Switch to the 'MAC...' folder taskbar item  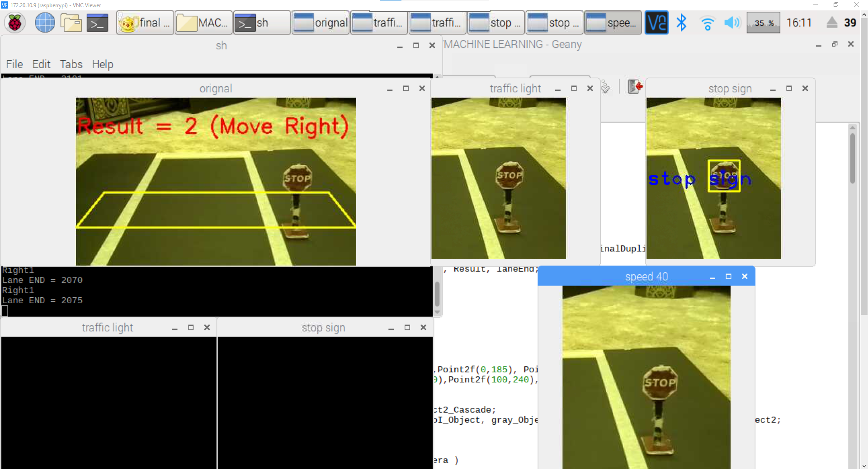click(203, 23)
